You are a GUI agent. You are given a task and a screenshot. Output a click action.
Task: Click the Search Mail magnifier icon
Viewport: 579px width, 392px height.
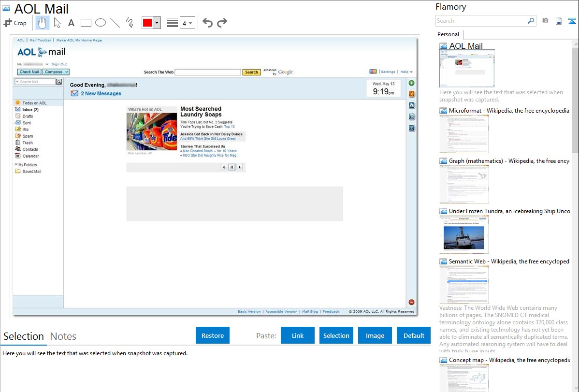(x=59, y=82)
